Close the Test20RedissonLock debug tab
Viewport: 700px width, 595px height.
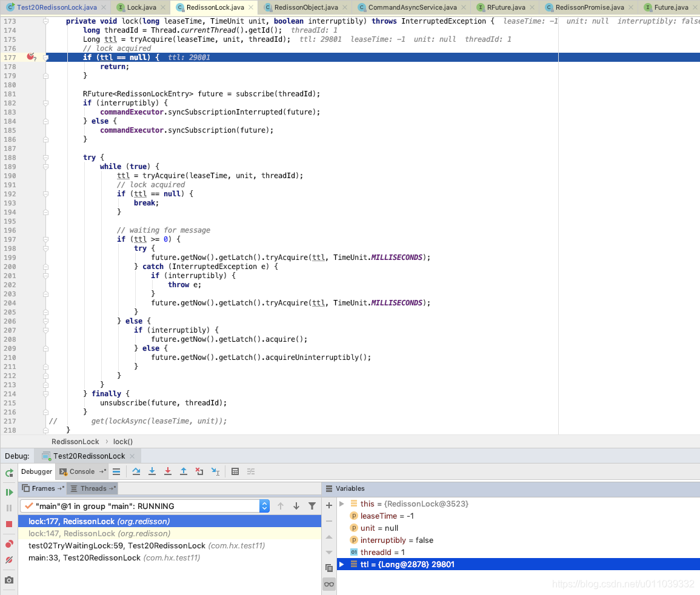[132, 456]
